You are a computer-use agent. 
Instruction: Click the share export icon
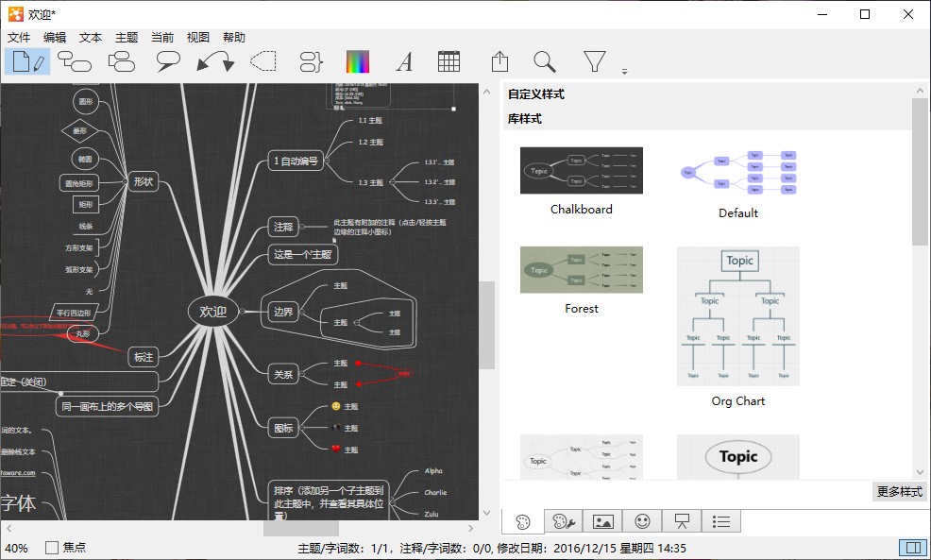(x=499, y=62)
